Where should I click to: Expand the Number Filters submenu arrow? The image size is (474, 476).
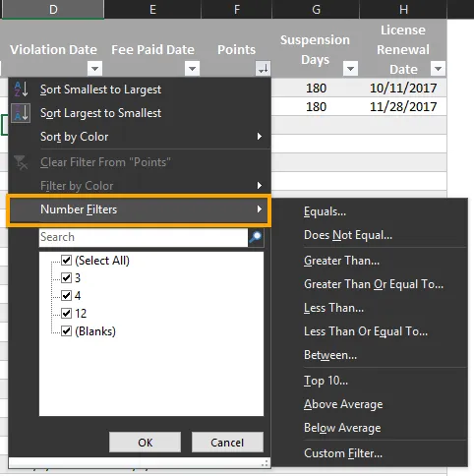tap(260, 209)
